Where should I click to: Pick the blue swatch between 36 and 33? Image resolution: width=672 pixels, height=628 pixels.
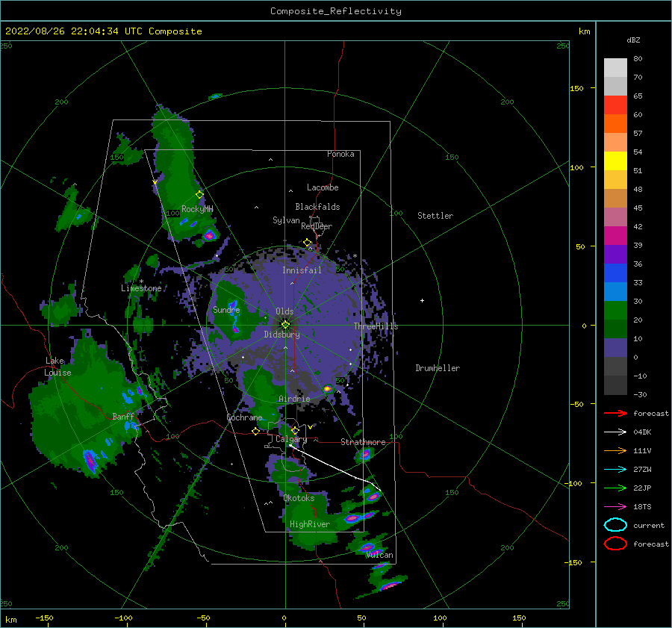[x=615, y=273]
